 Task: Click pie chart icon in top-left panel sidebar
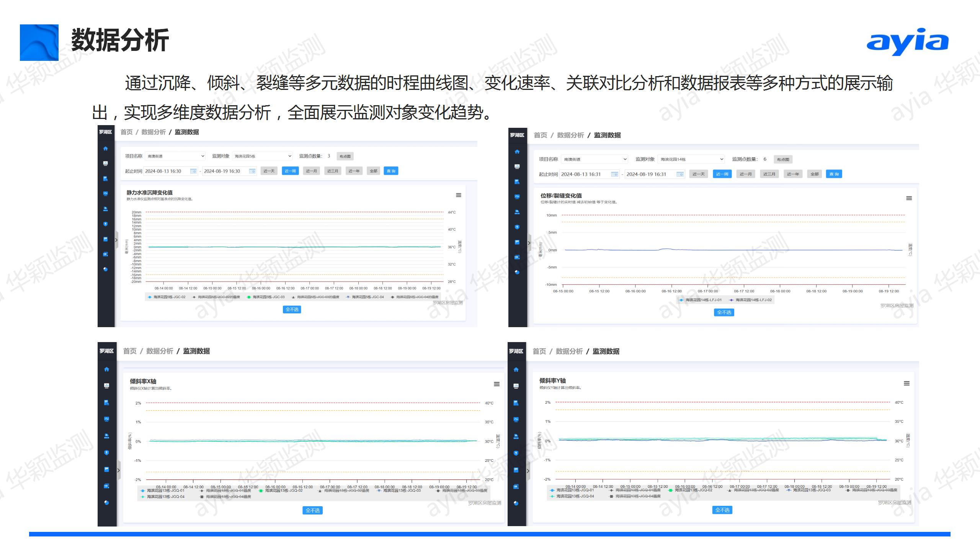coord(106,269)
